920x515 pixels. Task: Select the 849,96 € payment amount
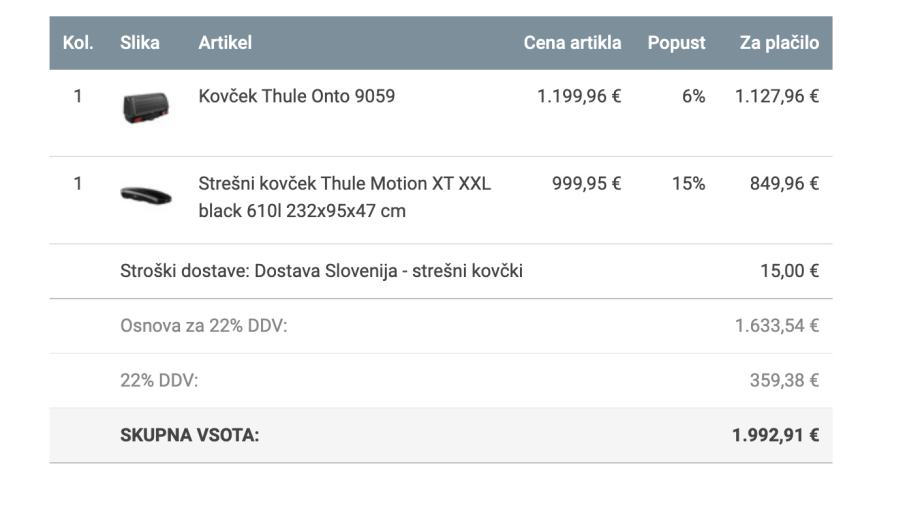(x=784, y=183)
